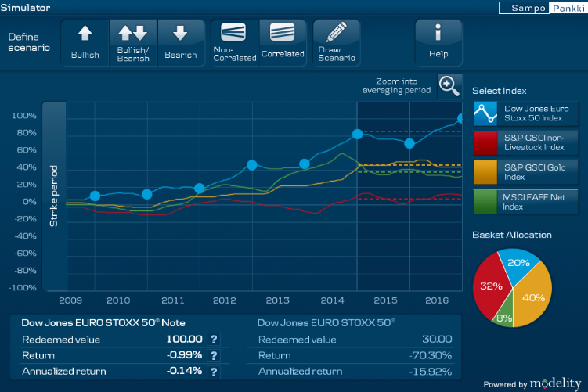
Task: Click blue data point at start of 2014
Action: [x=305, y=164]
